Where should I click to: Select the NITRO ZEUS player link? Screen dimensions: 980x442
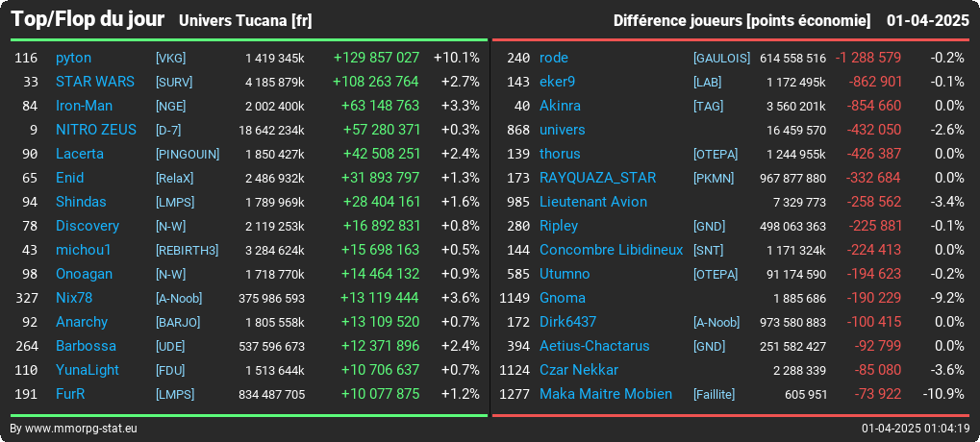pos(95,130)
